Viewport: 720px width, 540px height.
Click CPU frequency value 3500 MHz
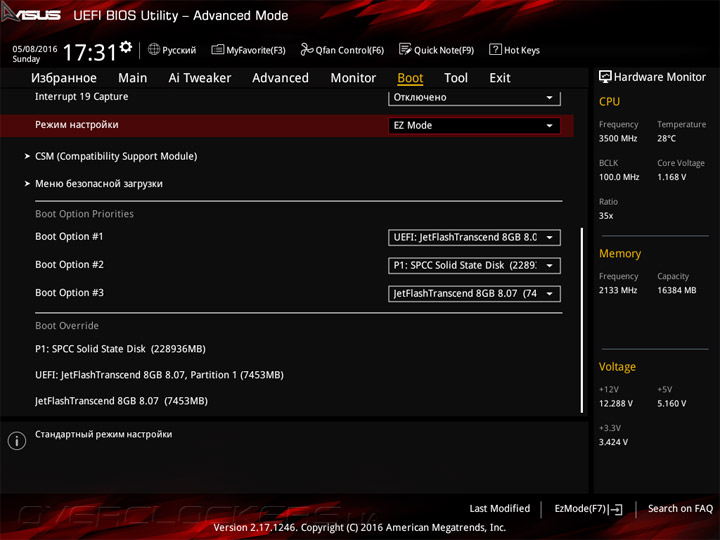click(x=618, y=138)
